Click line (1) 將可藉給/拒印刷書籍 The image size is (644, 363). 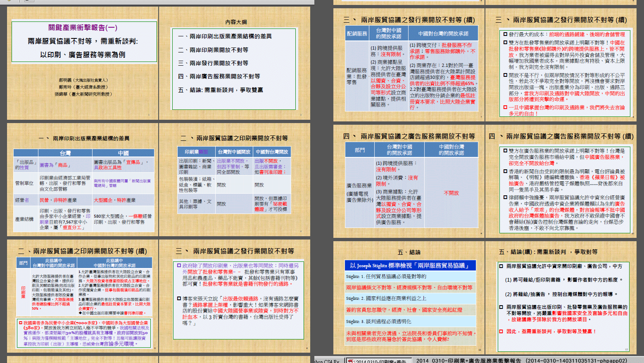coord(564,280)
